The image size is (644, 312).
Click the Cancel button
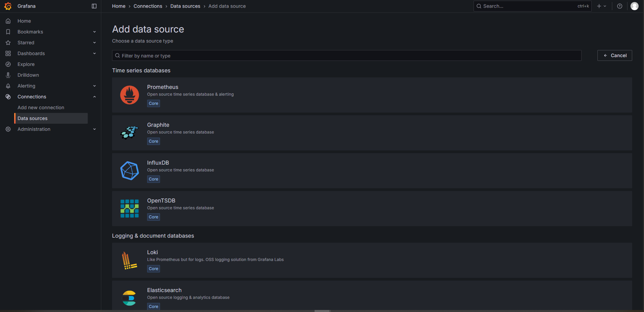click(615, 55)
